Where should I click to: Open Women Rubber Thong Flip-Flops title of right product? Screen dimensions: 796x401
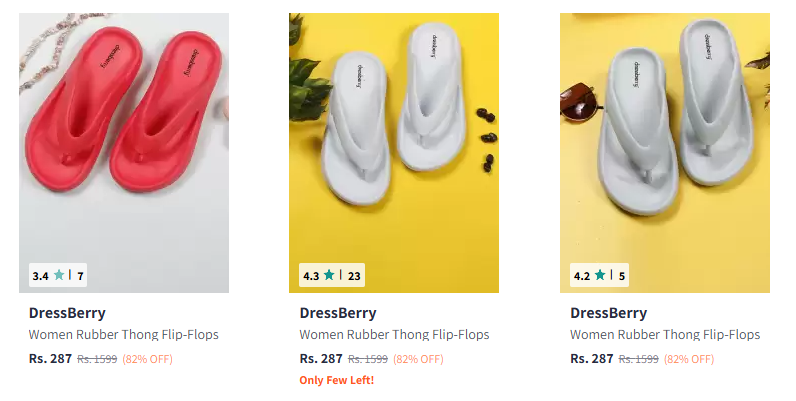(x=665, y=335)
